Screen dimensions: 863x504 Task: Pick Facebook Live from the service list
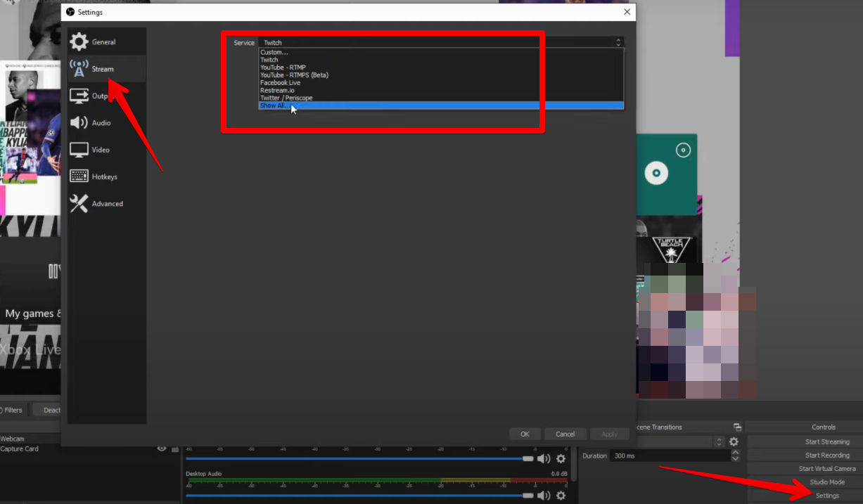(x=441, y=83)
